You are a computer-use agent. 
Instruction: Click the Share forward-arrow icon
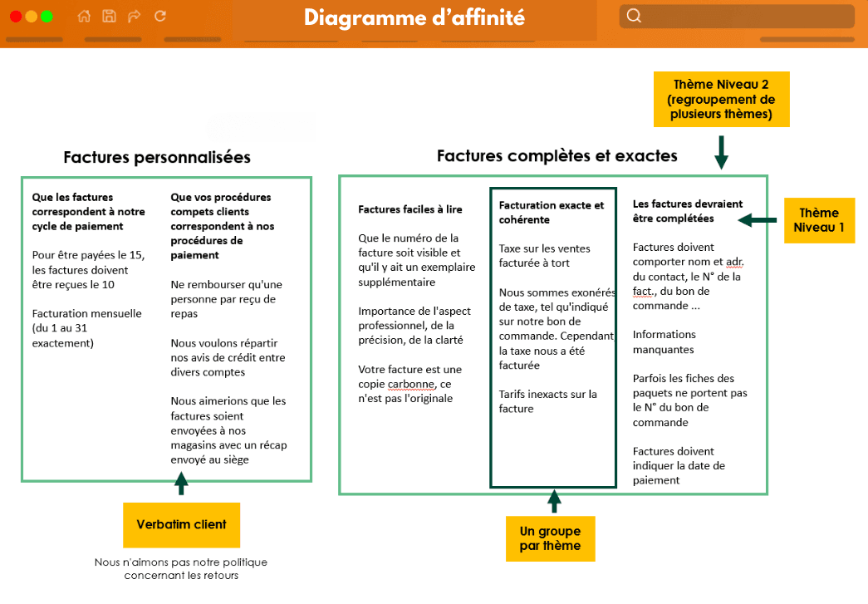134,15
